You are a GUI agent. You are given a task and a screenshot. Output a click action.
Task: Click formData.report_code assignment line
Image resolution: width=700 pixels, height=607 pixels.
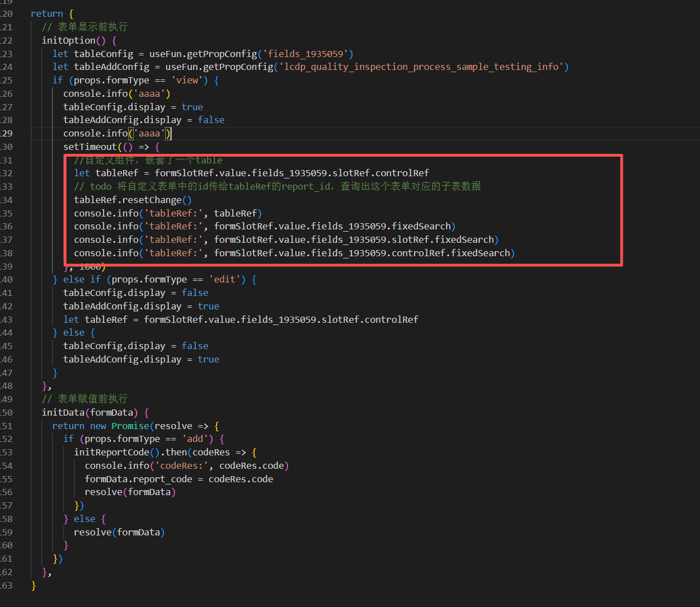[178, 479]
